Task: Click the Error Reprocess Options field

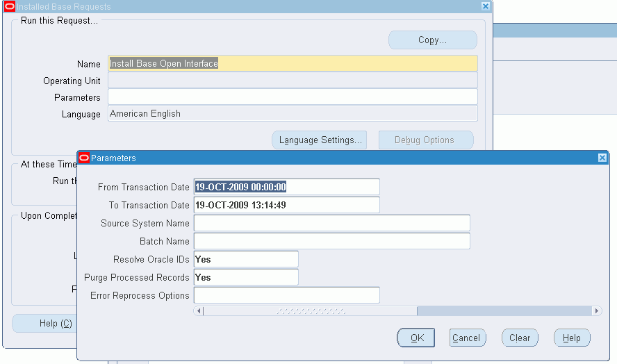Action: (286, 295)
